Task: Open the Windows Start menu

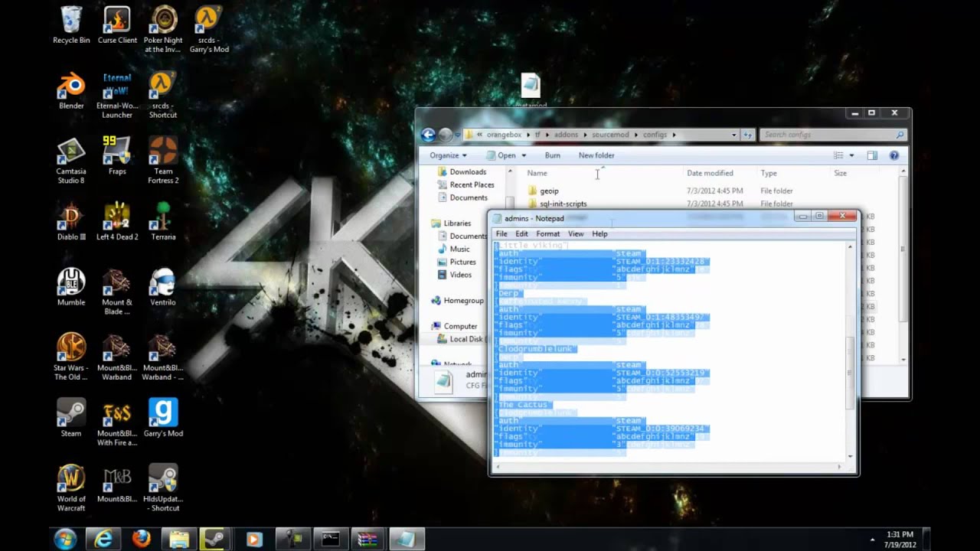Action: click(65, 539)
